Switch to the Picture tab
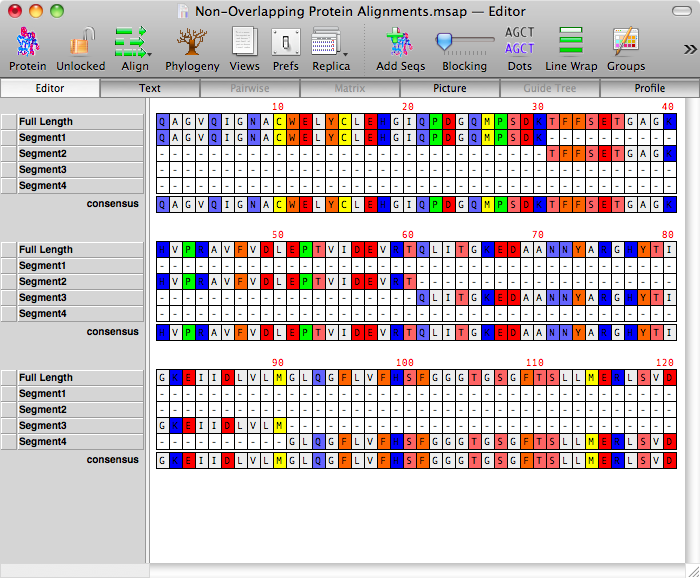700x578 pixels. pyautogui.click(x=450, y=88)
